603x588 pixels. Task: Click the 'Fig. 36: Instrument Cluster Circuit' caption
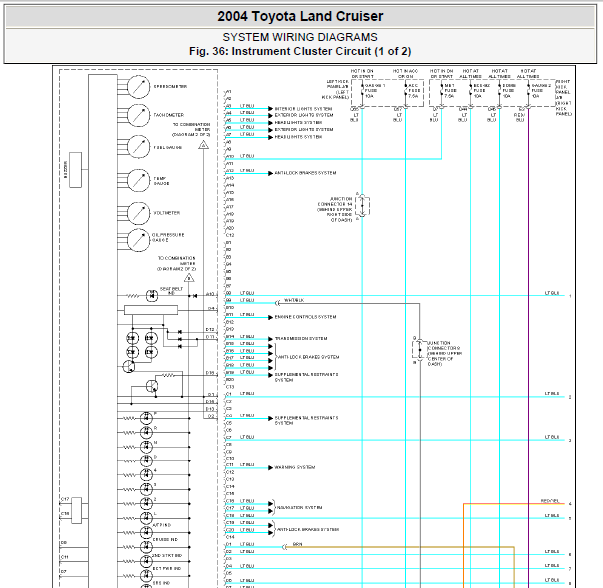[300, 51]
